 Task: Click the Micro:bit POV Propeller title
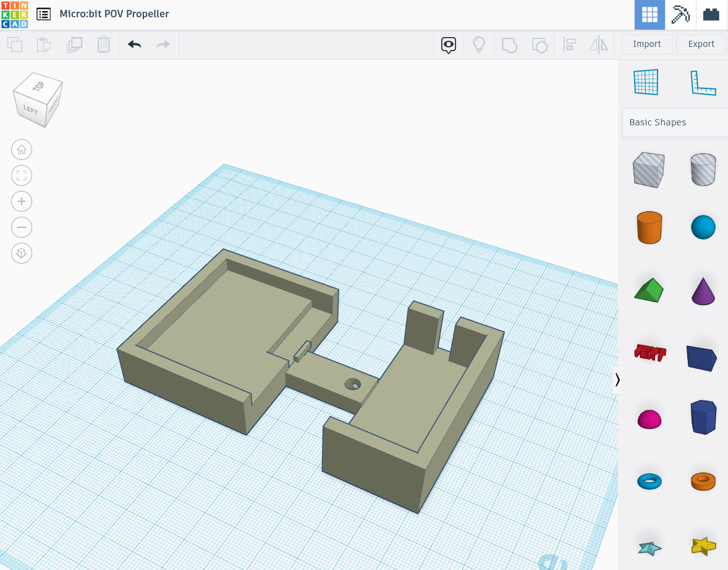pos(114,14)
